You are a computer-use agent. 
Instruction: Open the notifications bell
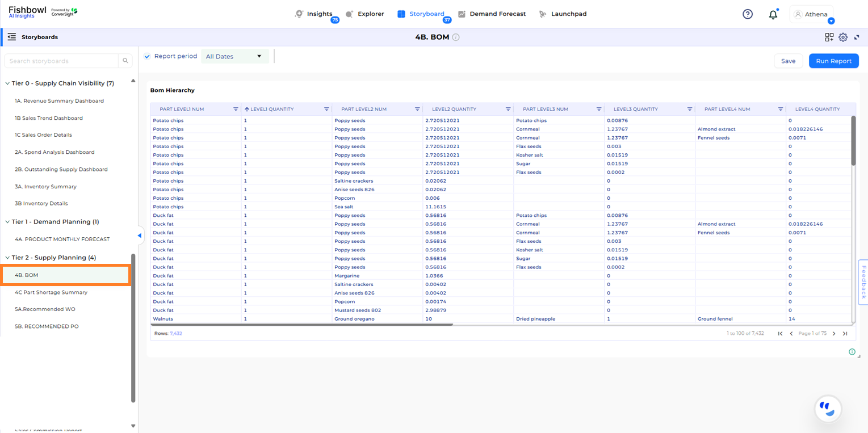773,15
